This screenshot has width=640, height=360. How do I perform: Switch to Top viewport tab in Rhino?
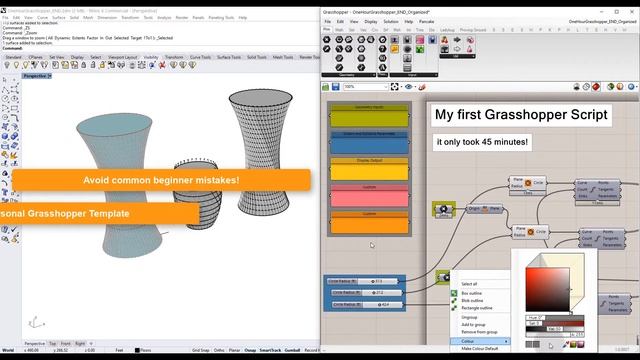53,344
